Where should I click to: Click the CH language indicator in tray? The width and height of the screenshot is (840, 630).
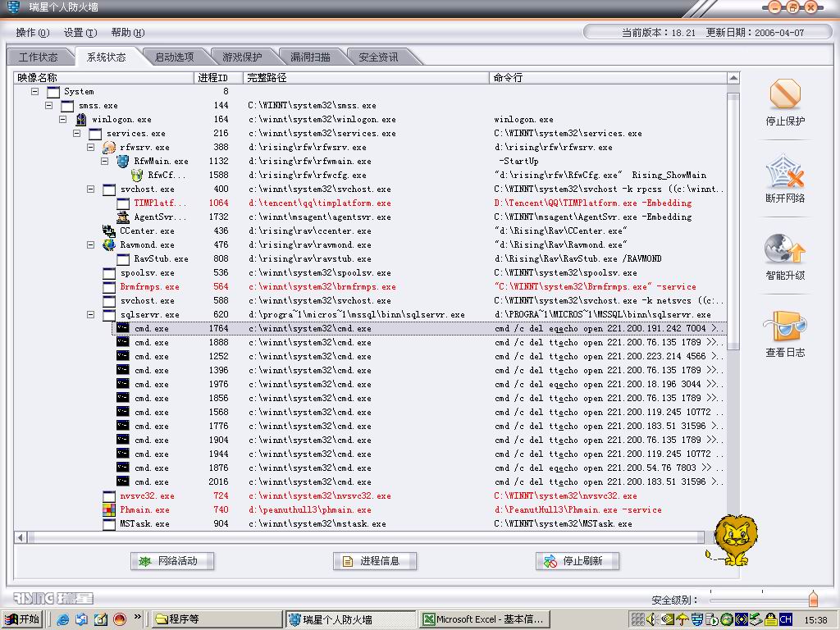pyautogui.click(x=785, y=619)
